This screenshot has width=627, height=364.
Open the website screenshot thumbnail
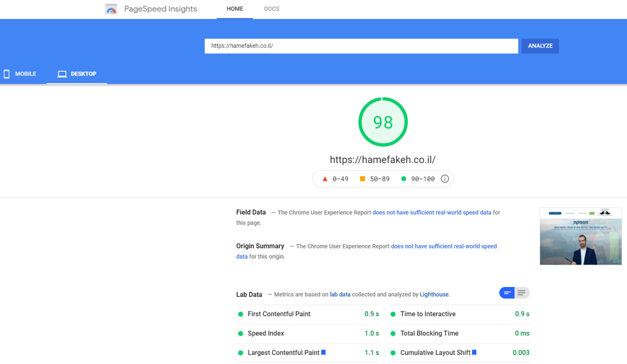(580, 236)
